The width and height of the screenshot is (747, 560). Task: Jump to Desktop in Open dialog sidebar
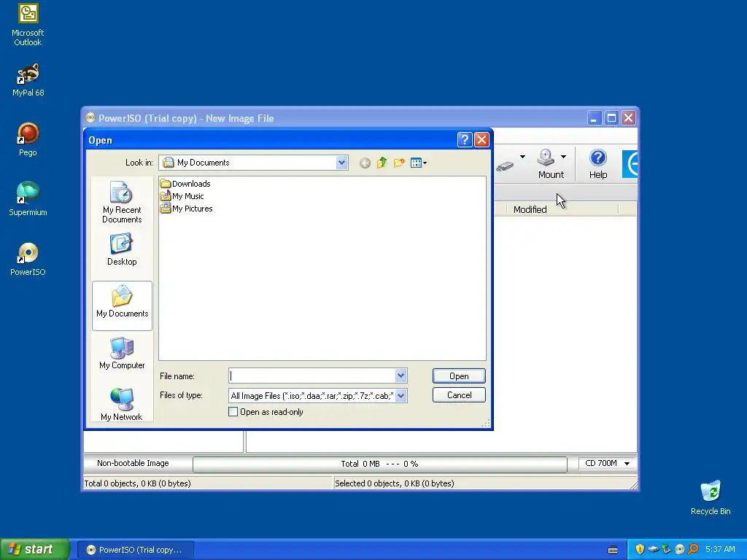point(122,249)
